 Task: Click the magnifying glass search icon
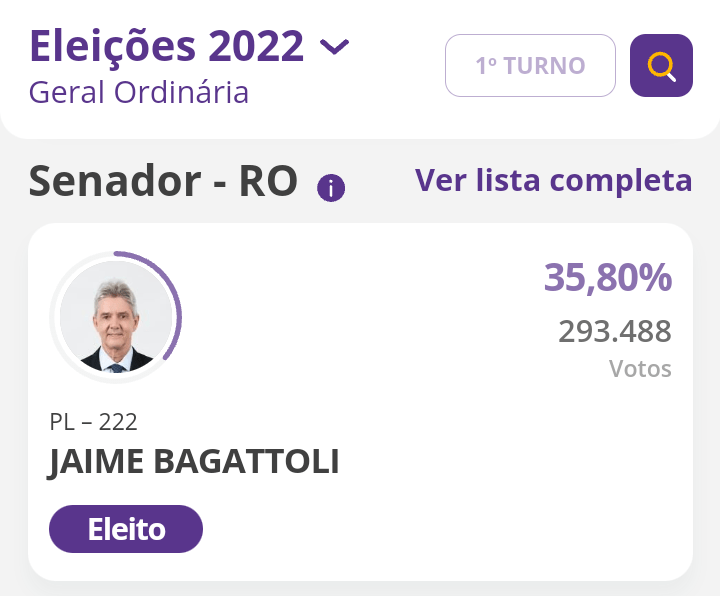click(x=661, y=66)
